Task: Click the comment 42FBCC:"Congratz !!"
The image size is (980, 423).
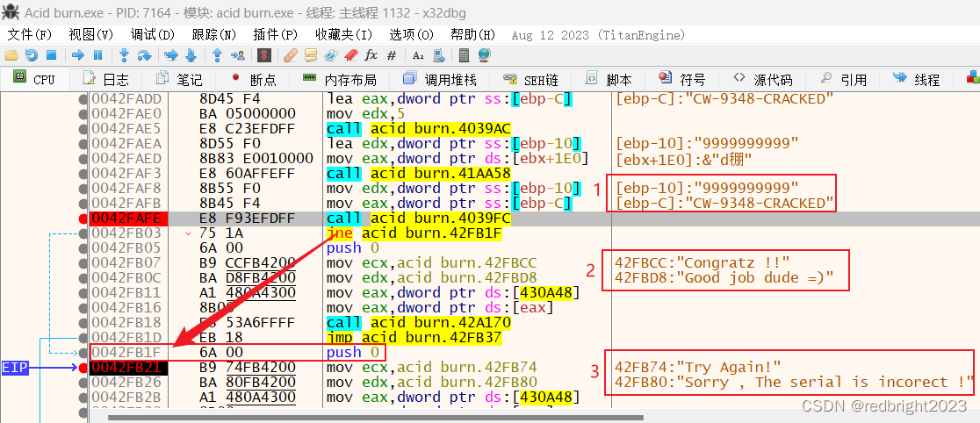Action: click(x=703, y=263)
